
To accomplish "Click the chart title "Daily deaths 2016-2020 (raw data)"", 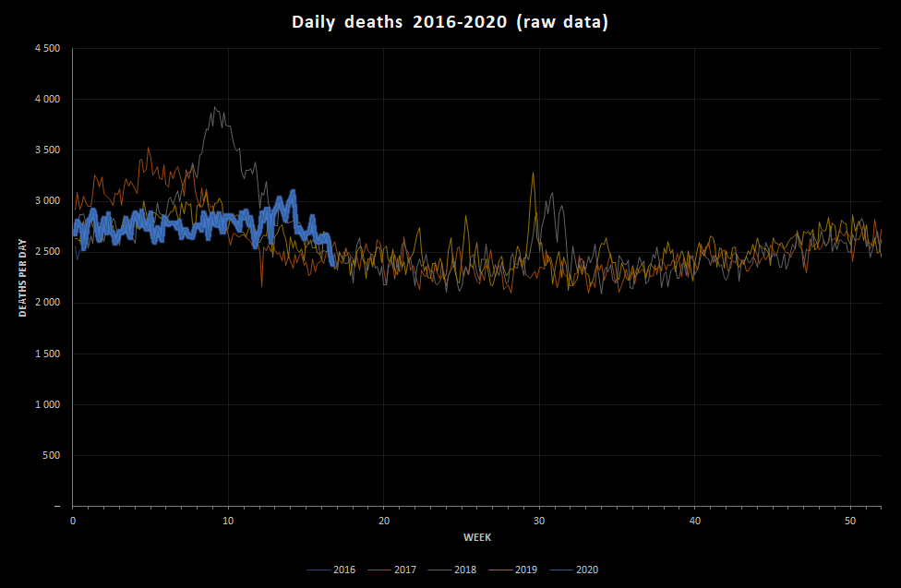I will [450, 22].
